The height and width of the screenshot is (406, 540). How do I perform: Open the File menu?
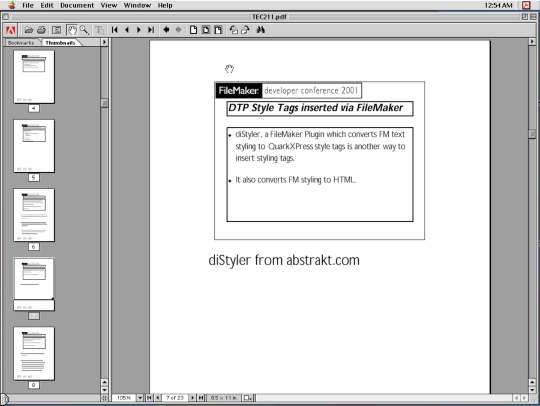pyautogui.click(x=28, y=5)
